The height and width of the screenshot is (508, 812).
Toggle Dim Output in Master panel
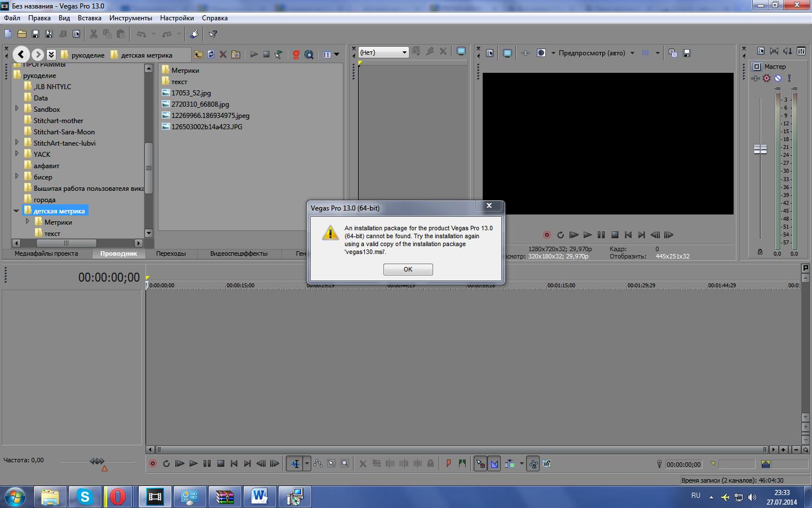(x=788, y=51)
